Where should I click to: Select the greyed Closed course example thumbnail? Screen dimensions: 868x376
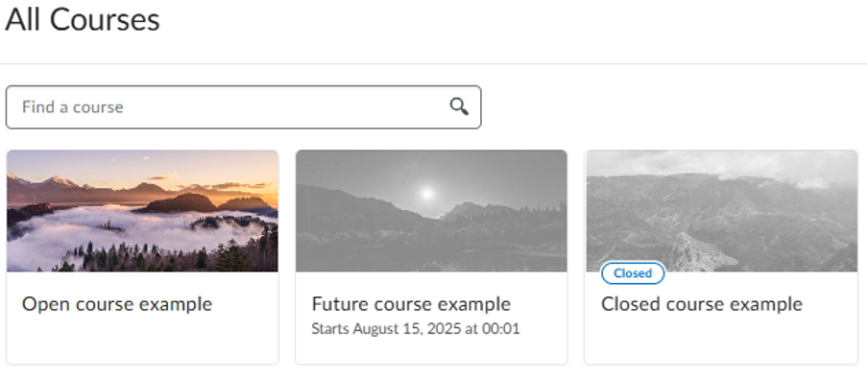(721, 211)
